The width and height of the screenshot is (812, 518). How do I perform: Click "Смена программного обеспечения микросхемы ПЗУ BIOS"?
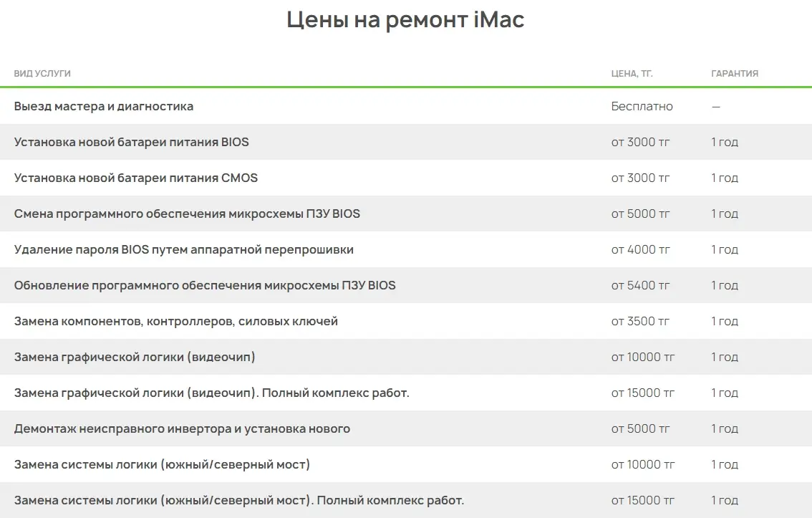click(187, 214)
